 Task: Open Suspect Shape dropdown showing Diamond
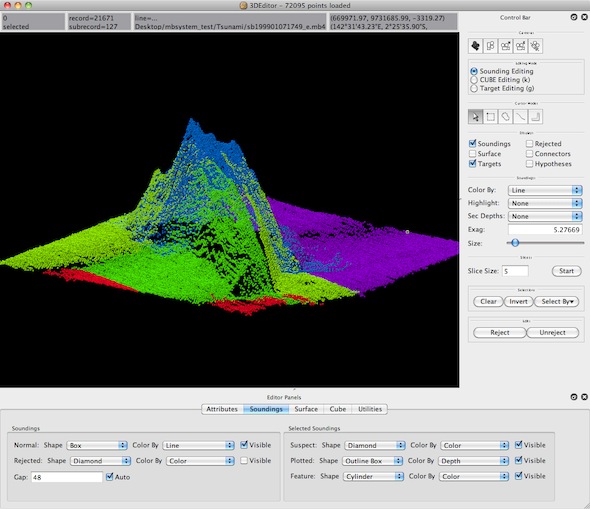(375, 445)
